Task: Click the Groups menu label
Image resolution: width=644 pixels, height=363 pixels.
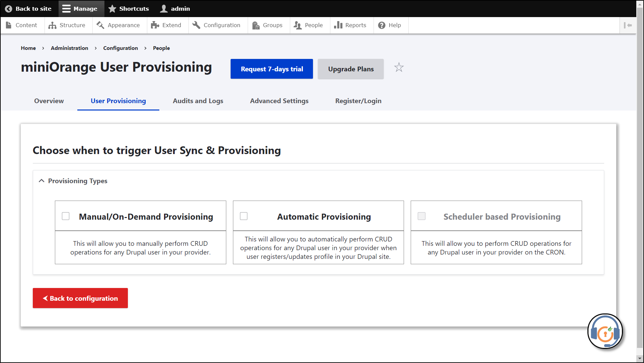Action: (x=272, y=25)
